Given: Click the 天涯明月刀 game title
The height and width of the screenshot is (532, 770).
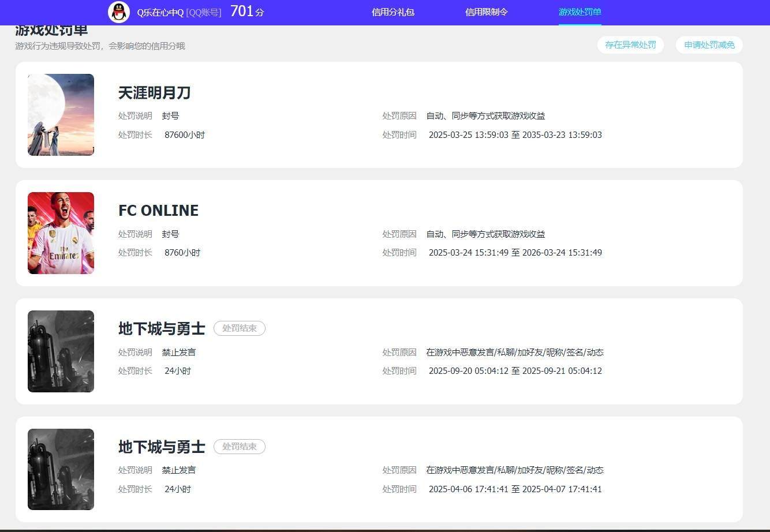Looking at the screenshot, I should pos(154,93).
